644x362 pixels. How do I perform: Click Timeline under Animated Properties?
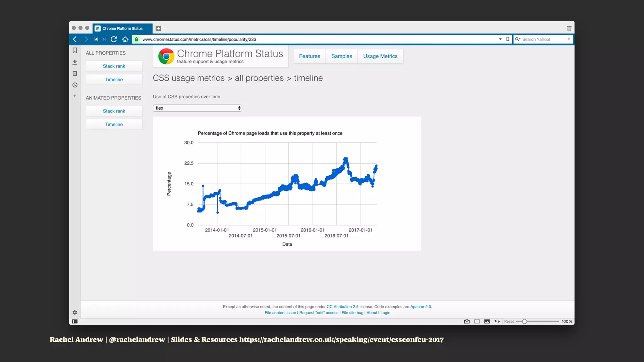pos(114,124)
